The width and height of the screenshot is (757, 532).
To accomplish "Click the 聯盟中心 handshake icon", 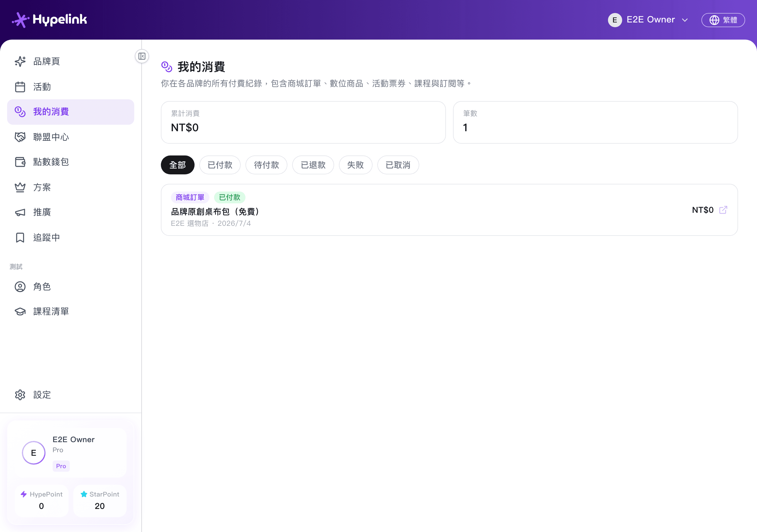I will (20, 137).
